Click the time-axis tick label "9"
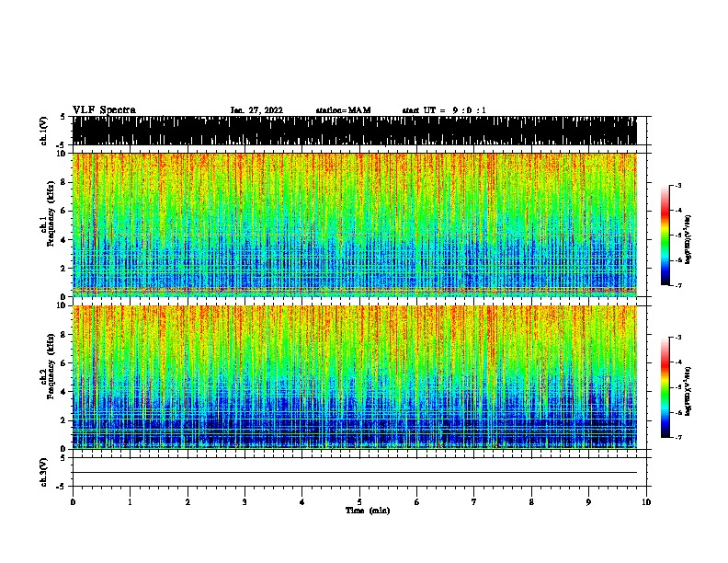 [x=588, y=502]
